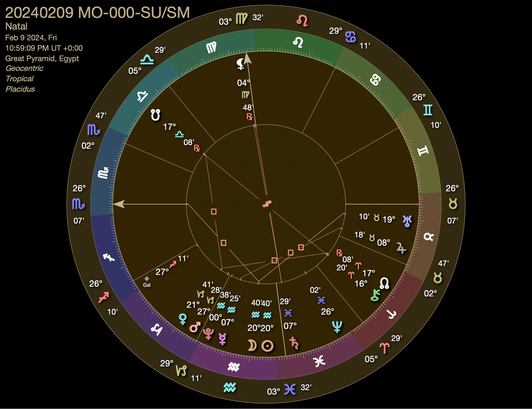Click the retrograde Rx under Lilith's 48'

click(249, 116)
